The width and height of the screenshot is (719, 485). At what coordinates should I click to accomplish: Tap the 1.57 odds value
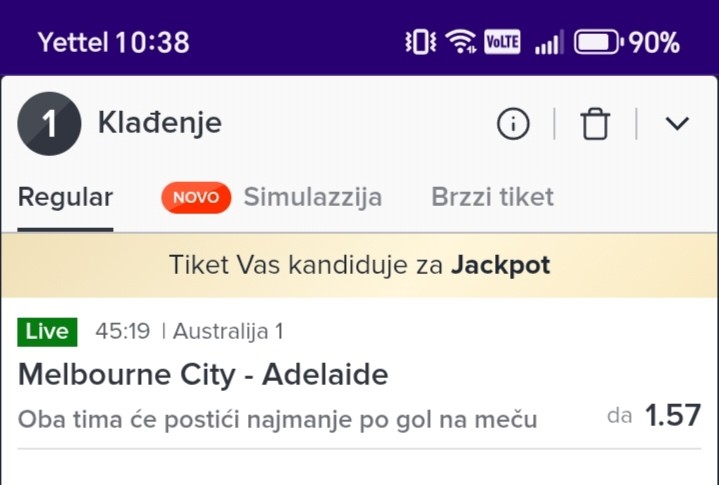pyautogui.click(x=672, y=416)
